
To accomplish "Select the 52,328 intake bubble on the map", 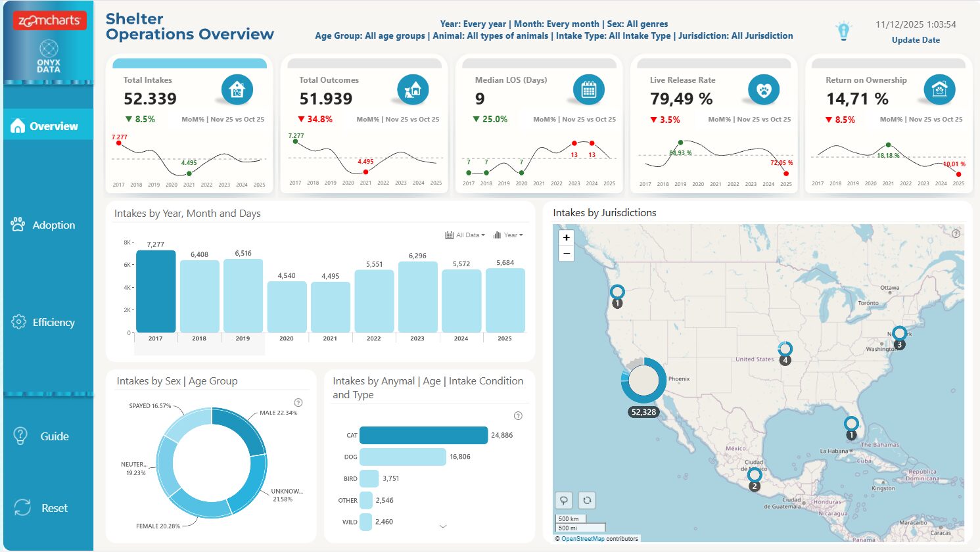I will pos(642,381).
